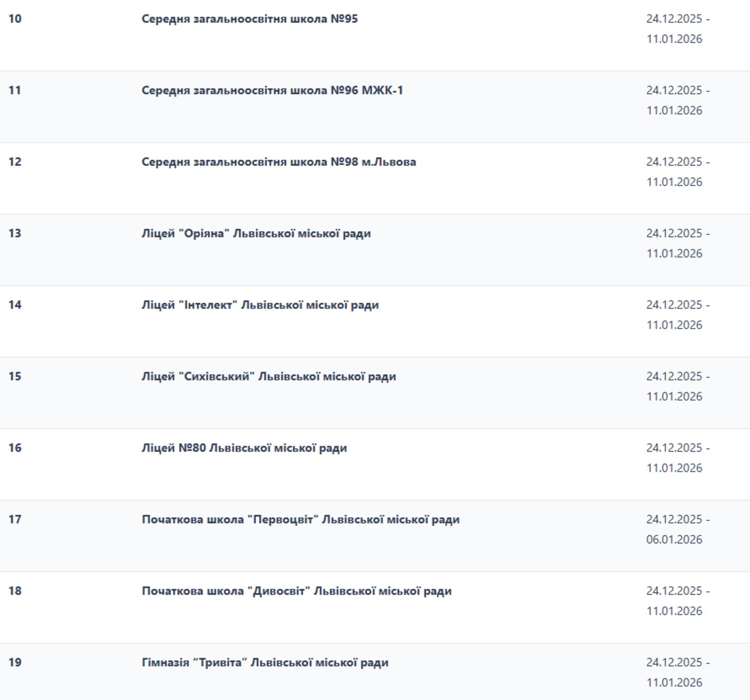This screenshot has height=700, width=750.
Task: Click Ліцей "Оріяна" Львівської міської ради
Action: tap(256, 233)
